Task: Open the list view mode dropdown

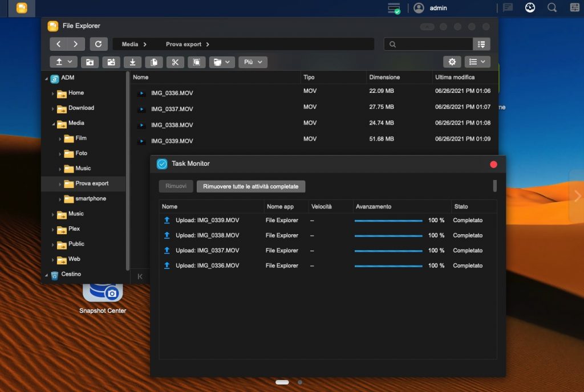Action: tap(477, 62)
